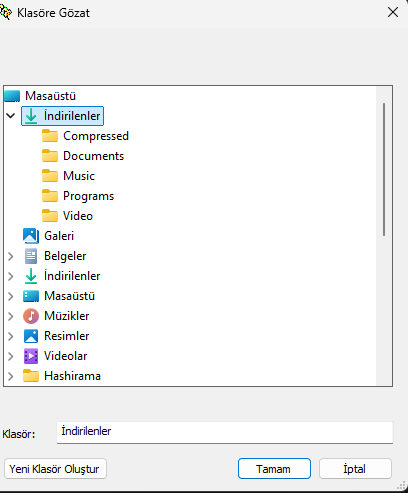
Task: Click the Müzikler music note icon
Action: click(31, 316)
